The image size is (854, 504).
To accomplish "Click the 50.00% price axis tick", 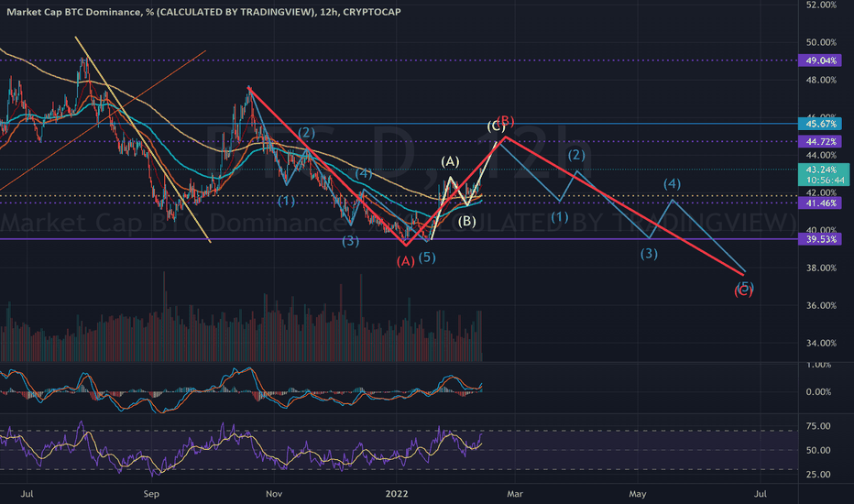I will point(821,42).
